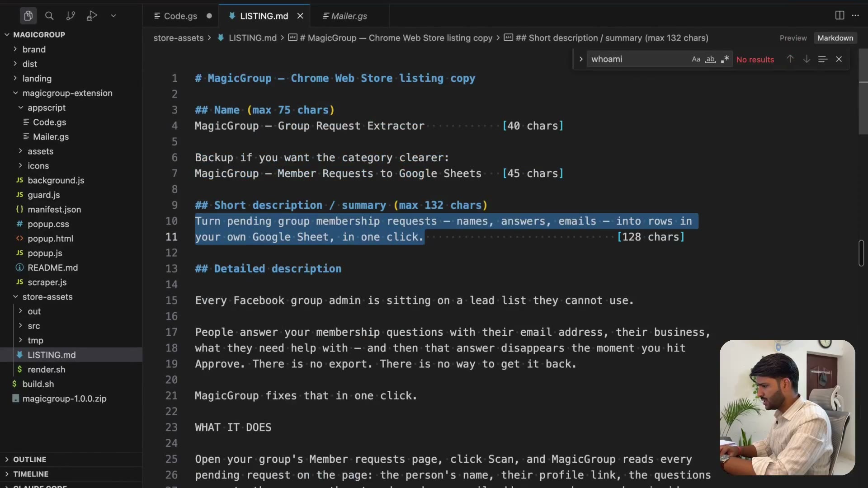
Task: Open Mailer.gs in the file tree
Action: click(51, 136)
